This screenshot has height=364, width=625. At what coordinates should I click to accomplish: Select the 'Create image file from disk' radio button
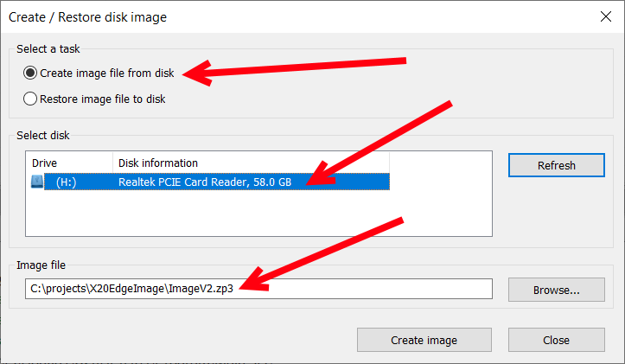[x=31, y=73]
